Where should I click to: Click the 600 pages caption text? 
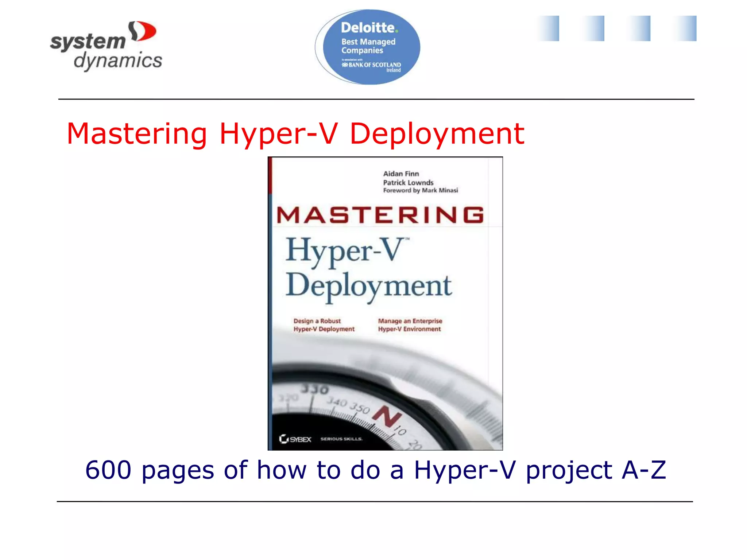click(376, 470)
